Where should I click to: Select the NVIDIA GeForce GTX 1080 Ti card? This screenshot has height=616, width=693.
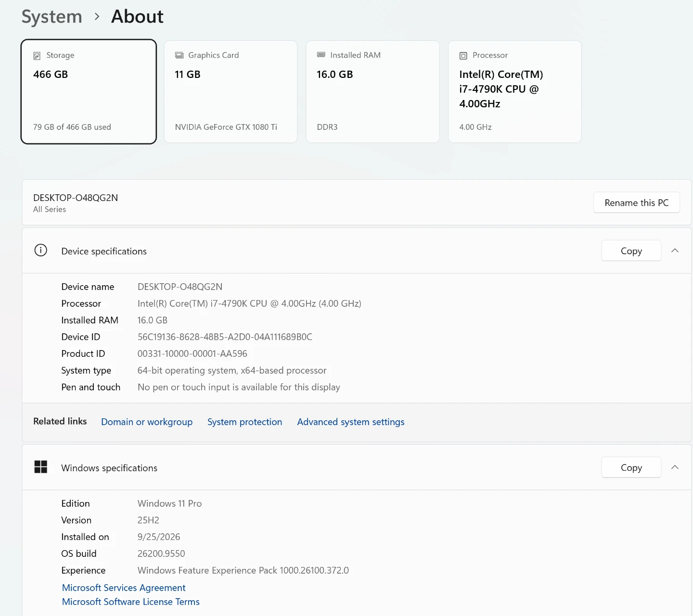[x=231, y=91]
